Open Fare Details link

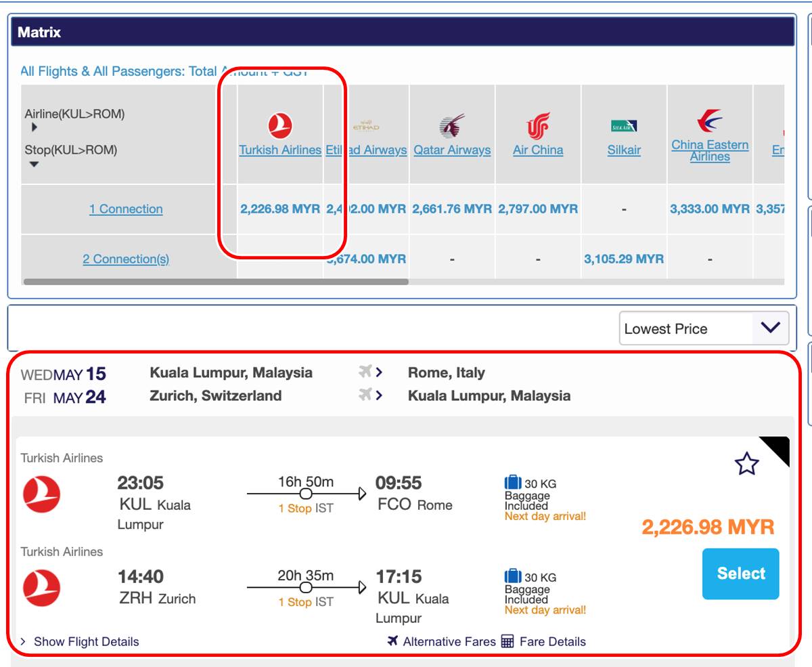pyautogui.click(x=553, y=641)
